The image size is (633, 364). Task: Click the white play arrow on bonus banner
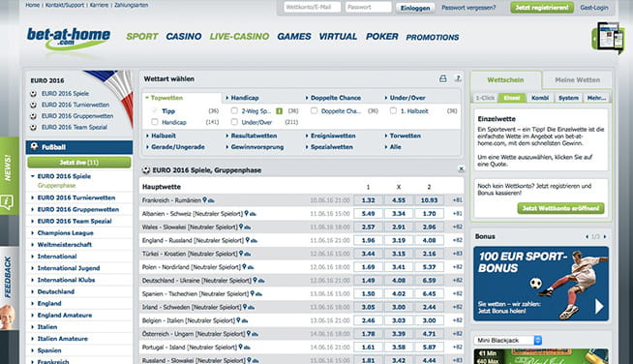[x=599, y=307]
